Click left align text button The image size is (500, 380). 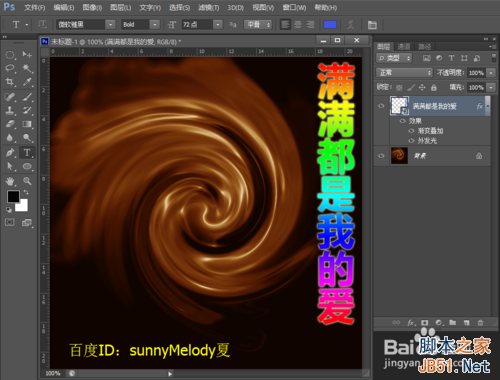click(285, 25)
